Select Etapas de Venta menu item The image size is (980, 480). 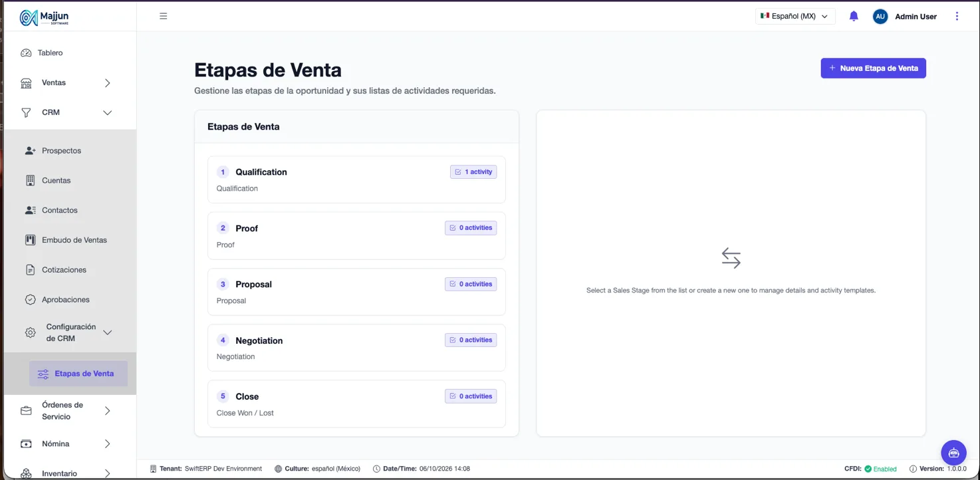pyautogui.click(x=78, y=374)
